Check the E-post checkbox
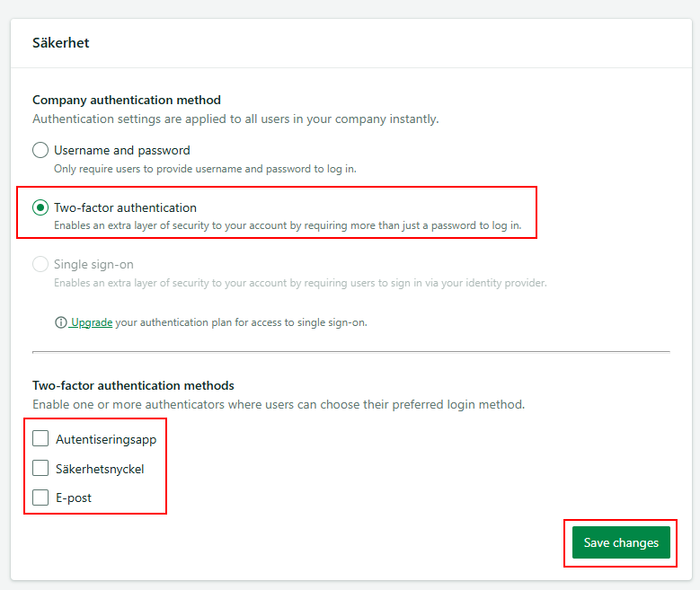 40,498
